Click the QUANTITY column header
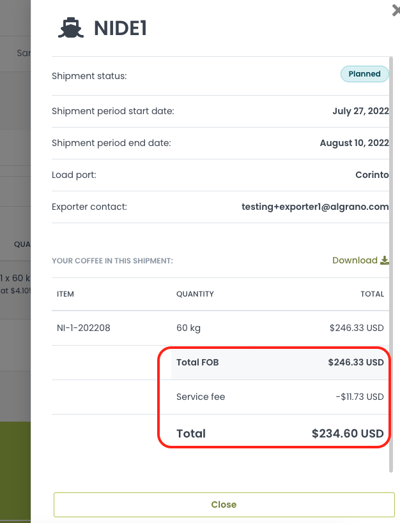This screenshot has width=400, height=523. (195, 294)
